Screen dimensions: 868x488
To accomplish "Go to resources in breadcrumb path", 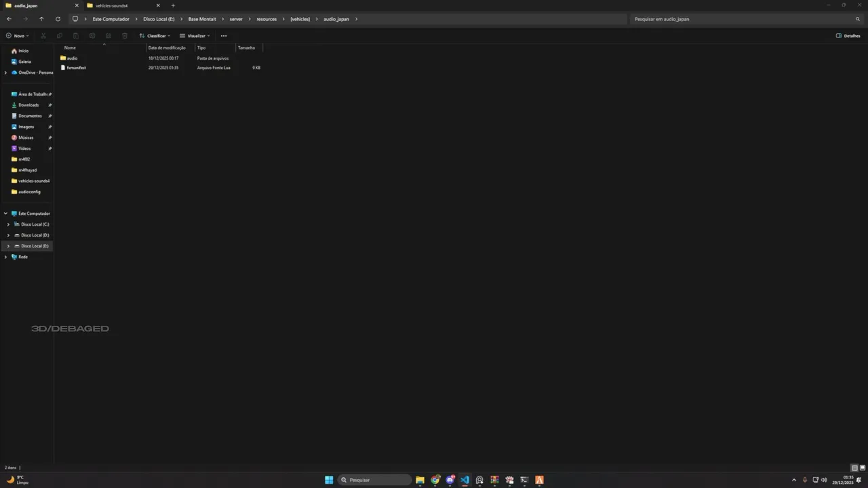I will (267, 19).
